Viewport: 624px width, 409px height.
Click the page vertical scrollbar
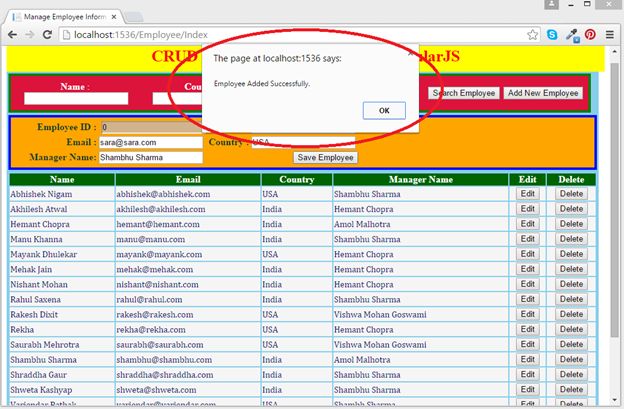(614, 199)
